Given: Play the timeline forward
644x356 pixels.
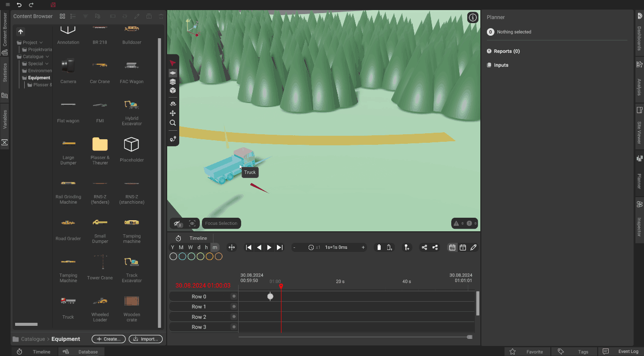Looking at the screenshot, I should point(269,247).
